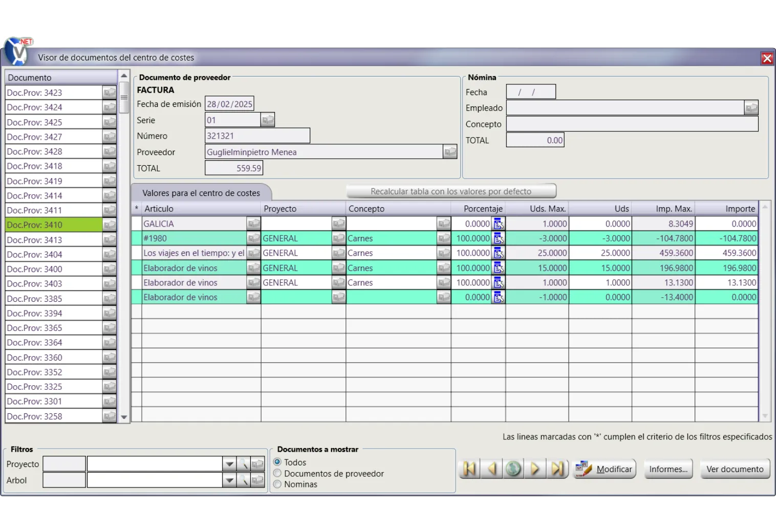776x532 pixels.
Task: Switch to Valores para el centro de costes tab
Action: click(x=201, y=193)
